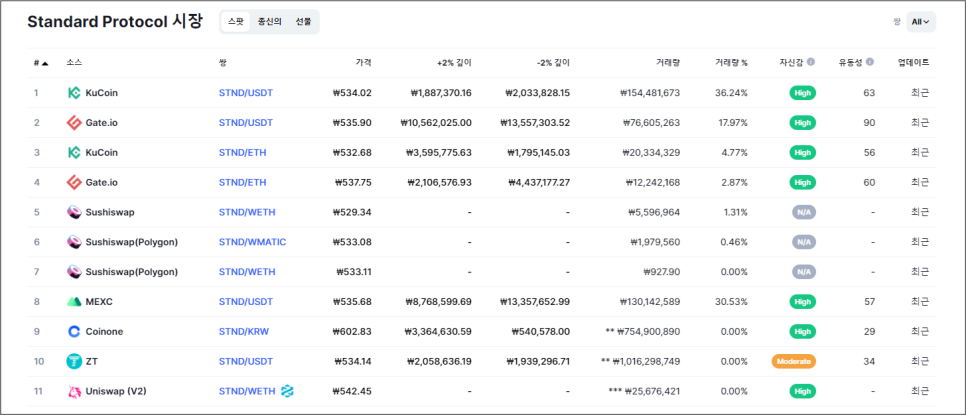This screenshot has width=966, height=415.
Task: Open STND/WETH pair in row 7
Action: pos(247,272)
